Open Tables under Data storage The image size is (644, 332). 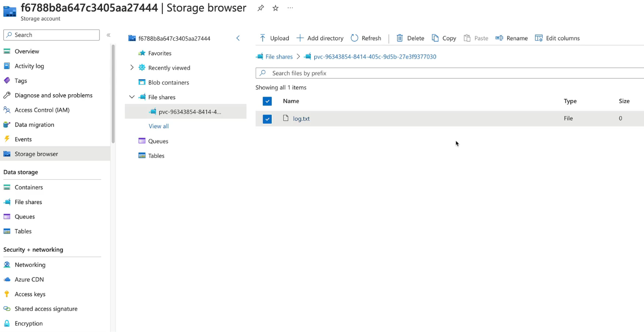(x=23, y=231)
